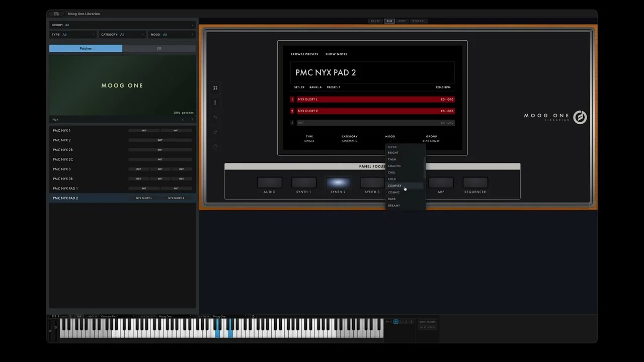Select split zone 1 button

[400, 322]
